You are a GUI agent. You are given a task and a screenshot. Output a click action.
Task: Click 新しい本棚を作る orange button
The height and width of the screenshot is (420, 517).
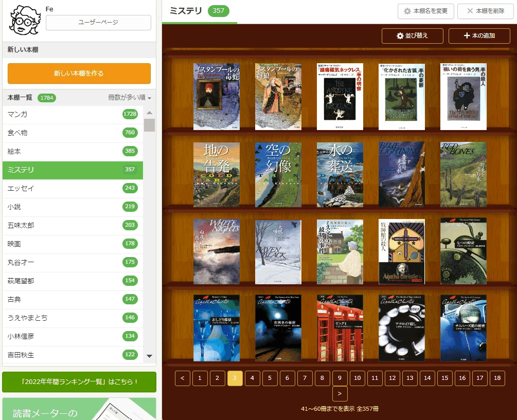pyautogui.click(x=79, y=74)
